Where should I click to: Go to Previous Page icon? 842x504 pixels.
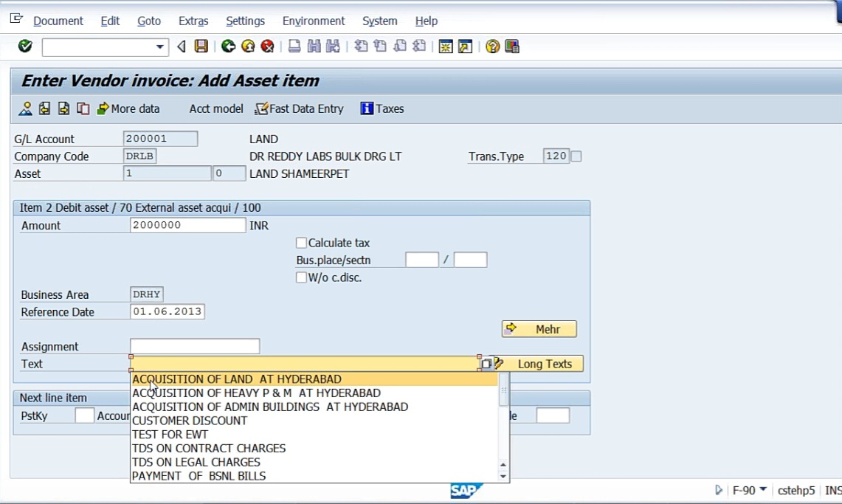380,46
